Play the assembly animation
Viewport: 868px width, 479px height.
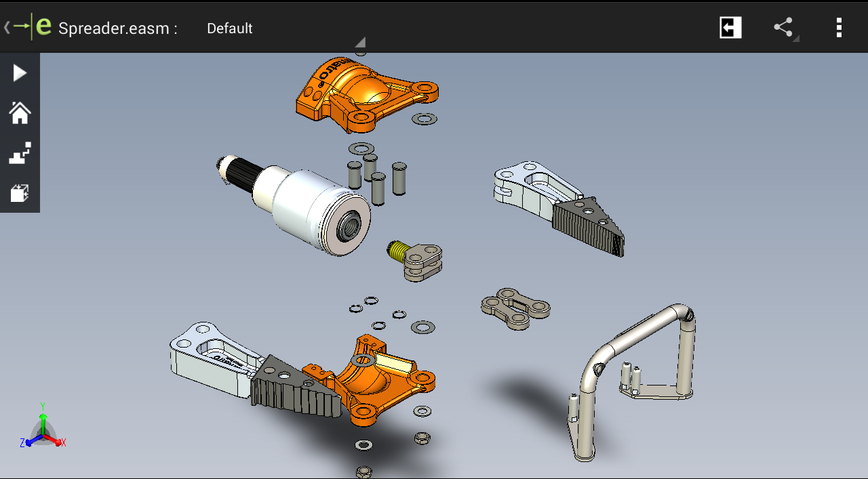(19, 72)
